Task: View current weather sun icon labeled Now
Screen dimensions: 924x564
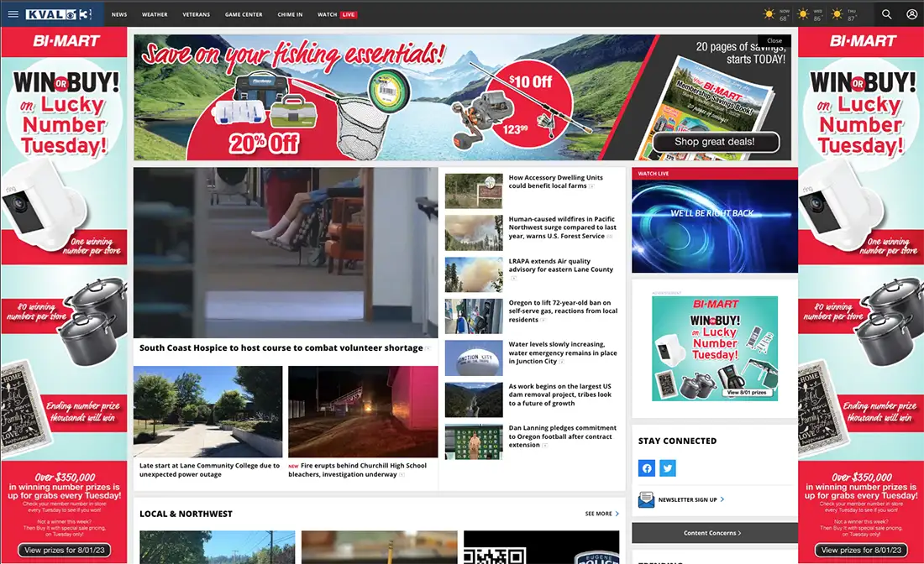Action: click(x=769, y=14)
